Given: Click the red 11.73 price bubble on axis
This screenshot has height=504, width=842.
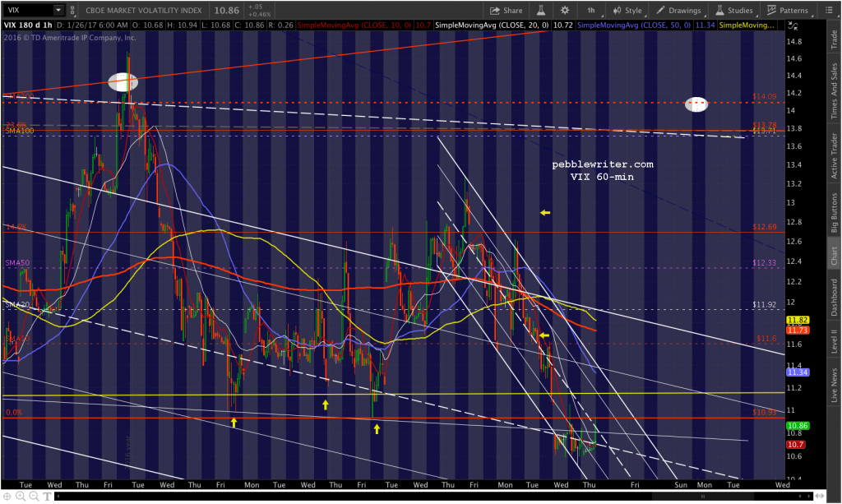Looking at the screenshot, I should [798, 330].
